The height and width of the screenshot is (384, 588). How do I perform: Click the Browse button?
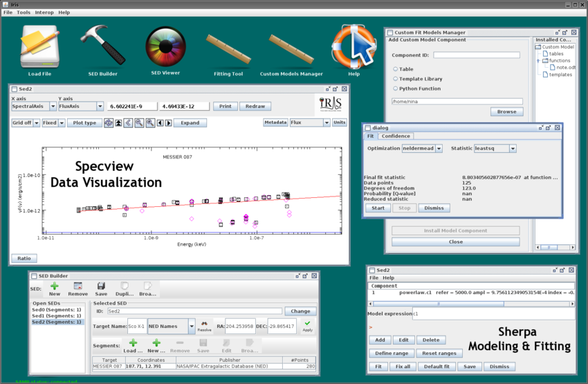point(506,112)
